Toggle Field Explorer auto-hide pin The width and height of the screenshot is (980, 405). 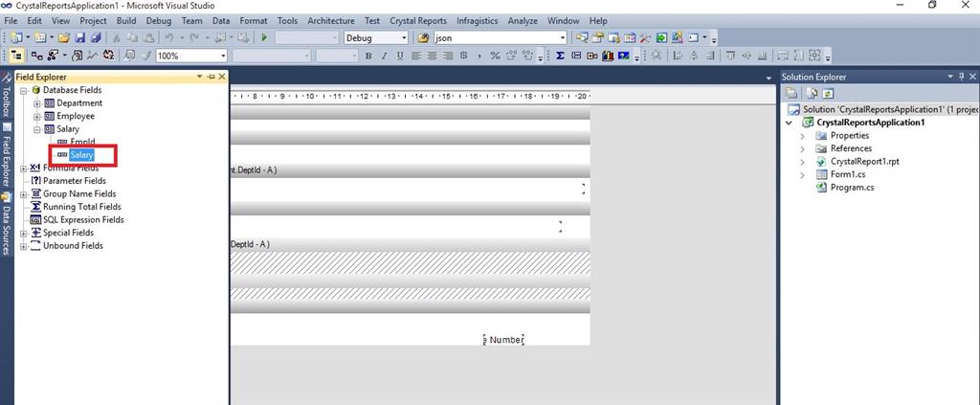pyautogui.click(x=212, y=77)
